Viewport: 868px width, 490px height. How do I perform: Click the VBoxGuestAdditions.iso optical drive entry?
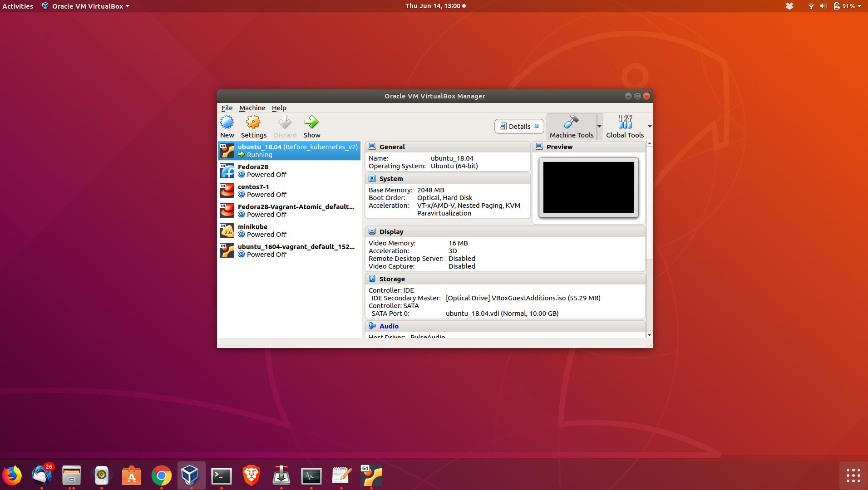click(x=523, y=298)
